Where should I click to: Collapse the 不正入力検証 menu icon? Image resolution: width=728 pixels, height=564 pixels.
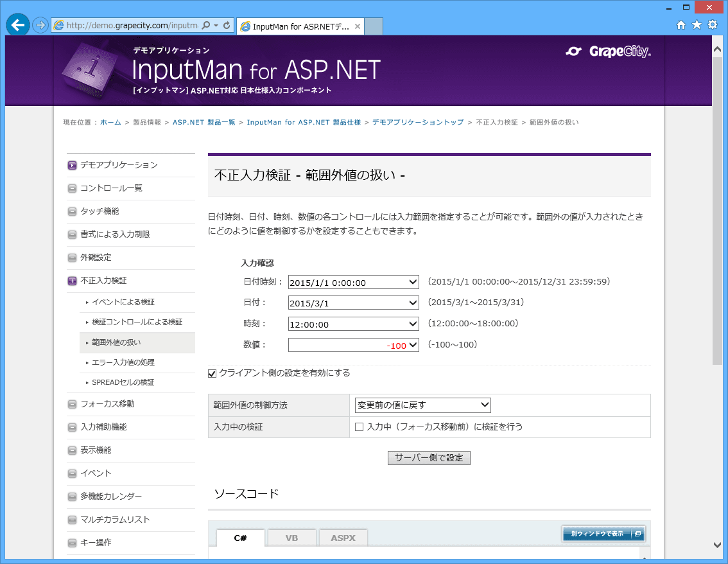click(72, 281)
